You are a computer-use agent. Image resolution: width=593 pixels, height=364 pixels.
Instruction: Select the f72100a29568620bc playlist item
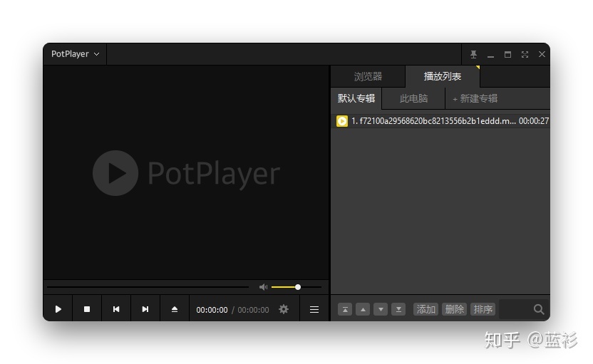point(433,121)
